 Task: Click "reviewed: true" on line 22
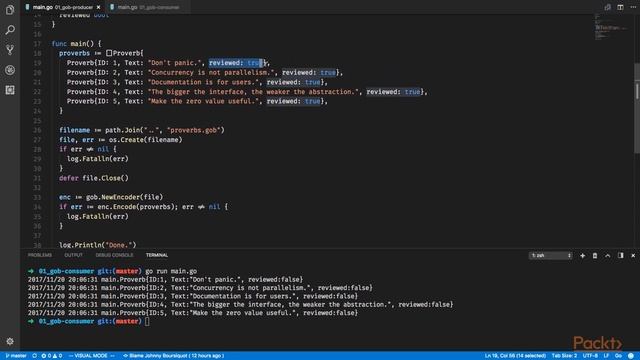(x=393, y=92)
